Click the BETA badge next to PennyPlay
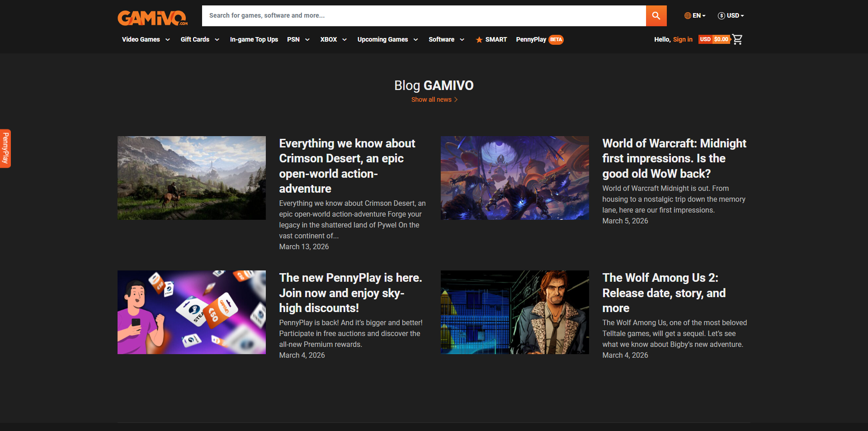Screen dimensions: 868x431 [556, 40]
